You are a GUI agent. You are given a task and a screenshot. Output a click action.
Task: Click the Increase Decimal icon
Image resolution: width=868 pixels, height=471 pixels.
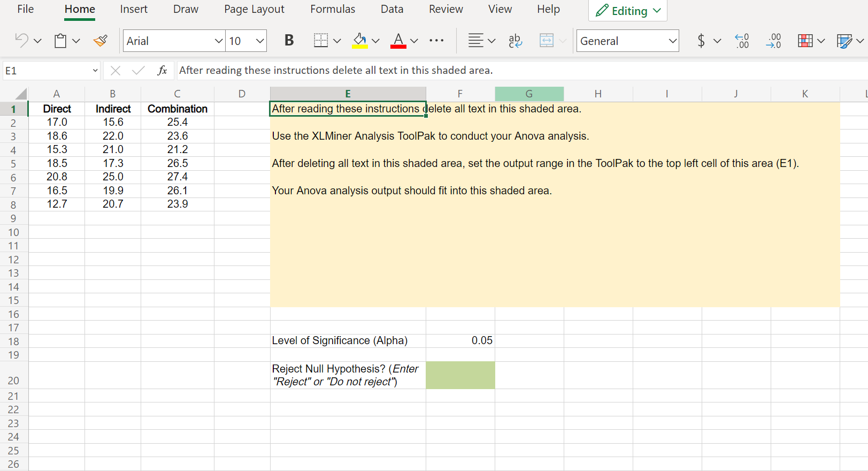tap(742, 41)
